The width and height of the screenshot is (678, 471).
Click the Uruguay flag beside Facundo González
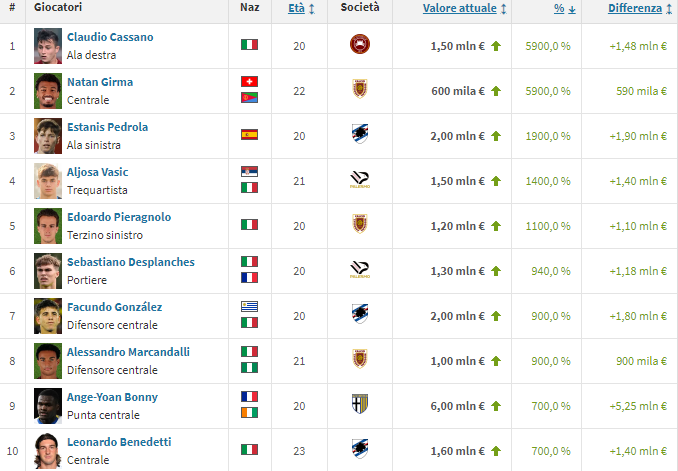click(249, 306)
